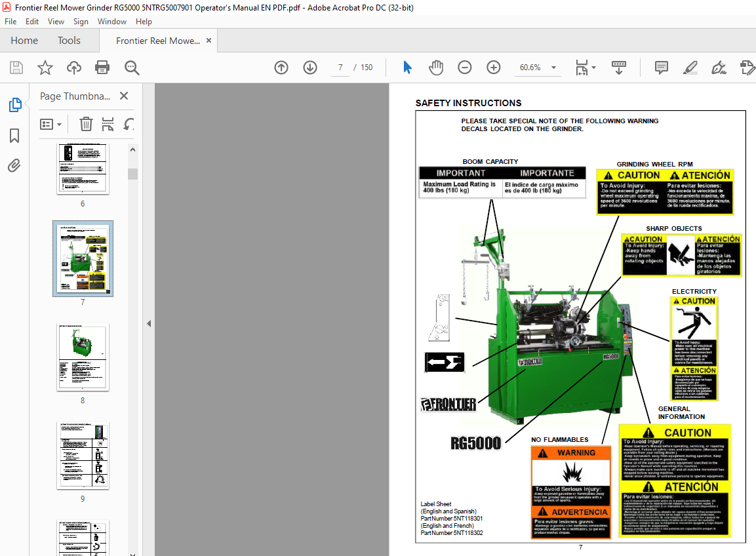Open the Sign menu

click(81, 22)
